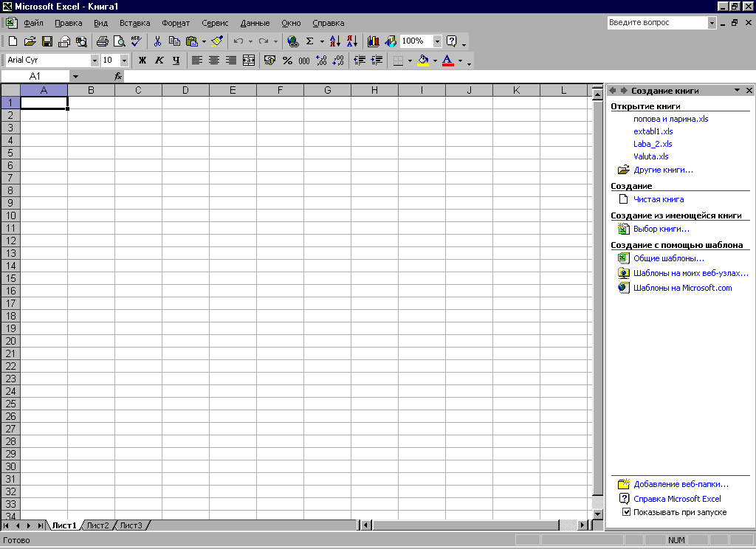Toggle bold formatting (Ж)
This screenshot has height=549, width=756.
pyautogui.click(x=142, y=61)
